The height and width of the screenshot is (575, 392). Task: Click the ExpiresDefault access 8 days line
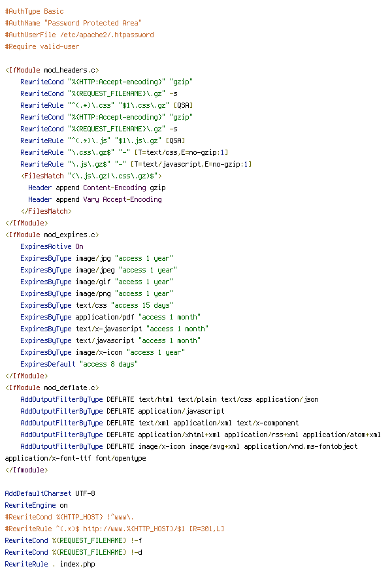79,364
